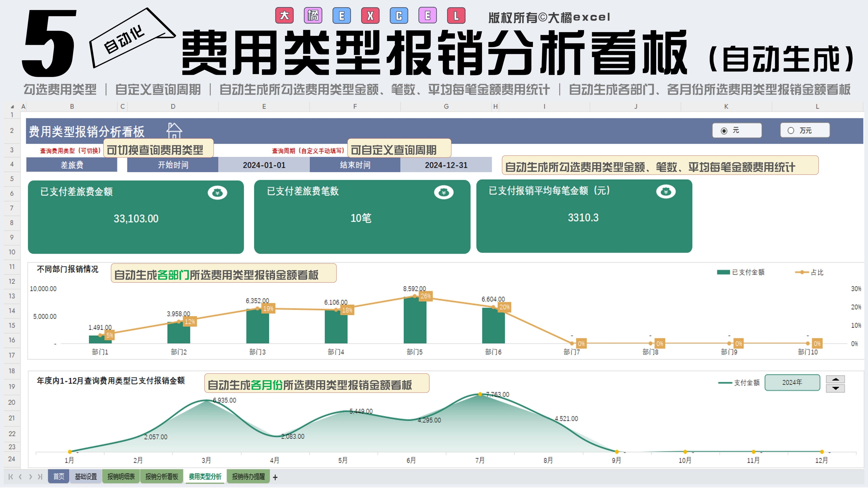Go to last sheet navigation arrow
868x488 pixels.
[x=40, y=477]
